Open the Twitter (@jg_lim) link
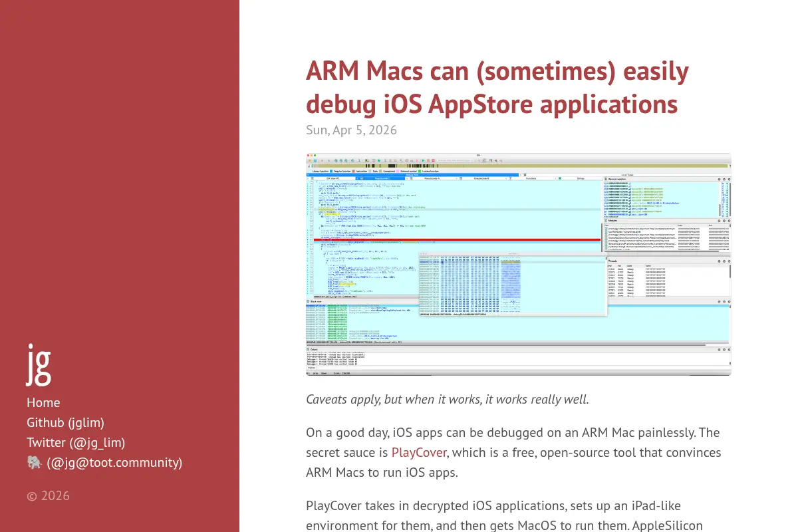Viewport: 798px width, 532px height. point(76,442)
